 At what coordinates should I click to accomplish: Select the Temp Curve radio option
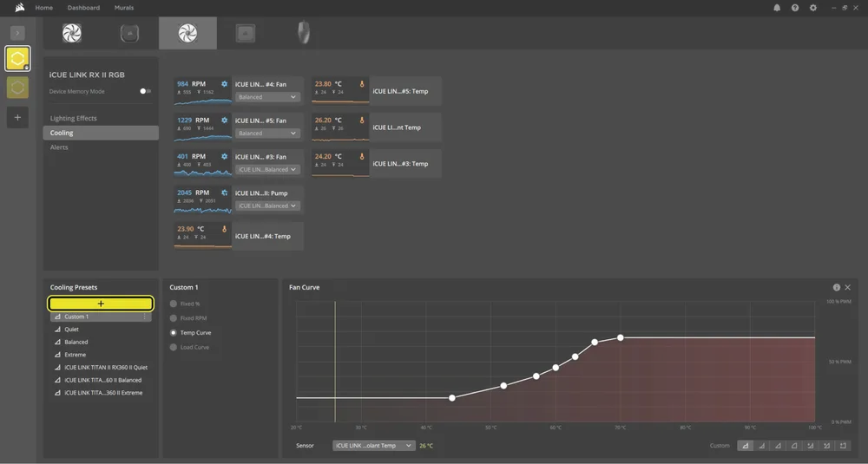click(174, 332)
